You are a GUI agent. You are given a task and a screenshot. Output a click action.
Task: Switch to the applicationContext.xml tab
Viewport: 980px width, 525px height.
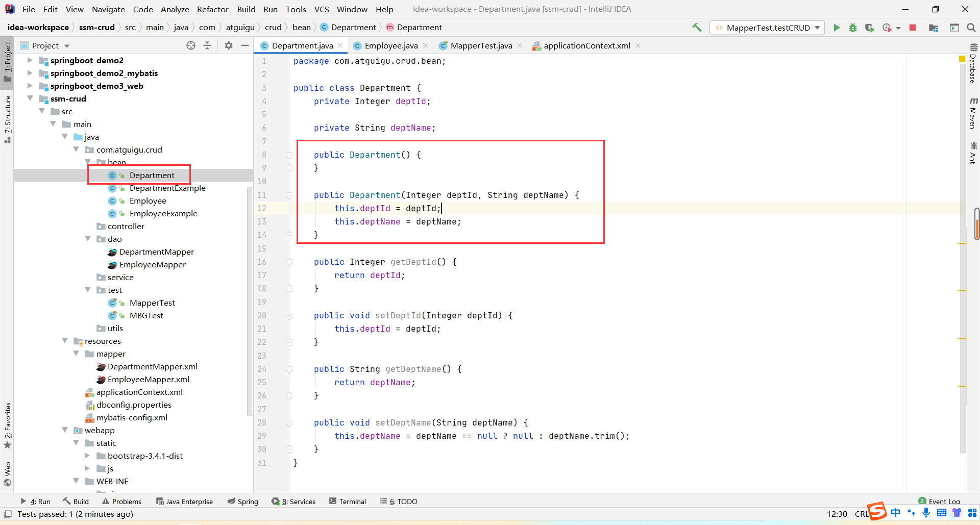[x=586, y=45]
